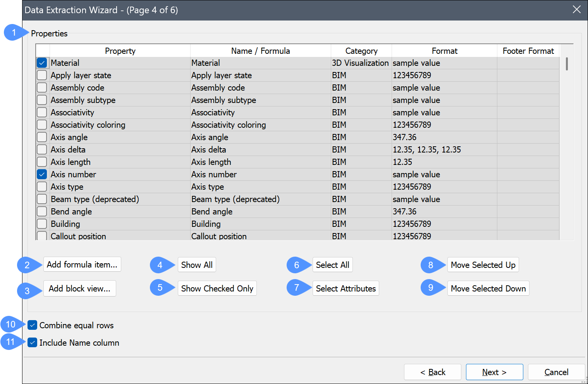The height and width of the screenshot is (384, 588).
Task: Open the Add block view dialog
Action: [79, 288]
